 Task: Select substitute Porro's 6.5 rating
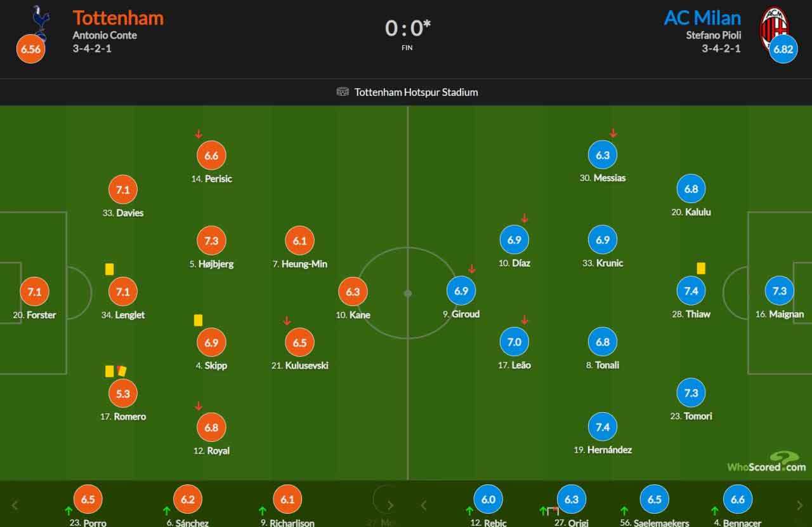pyautogui.click(x=88, y=500)
